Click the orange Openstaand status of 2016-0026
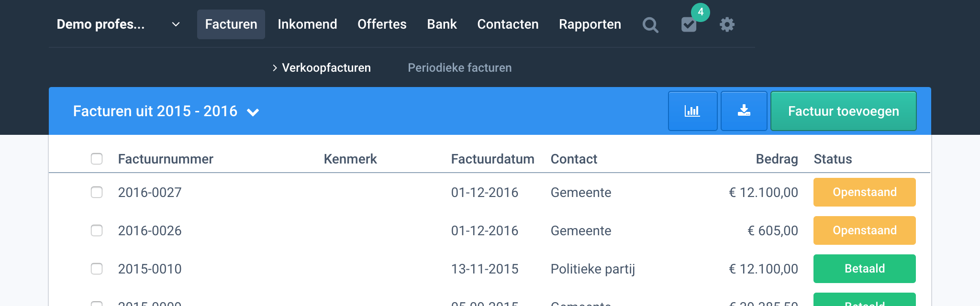The width and height of the screenshot is (980, 306). pos(864,230)
